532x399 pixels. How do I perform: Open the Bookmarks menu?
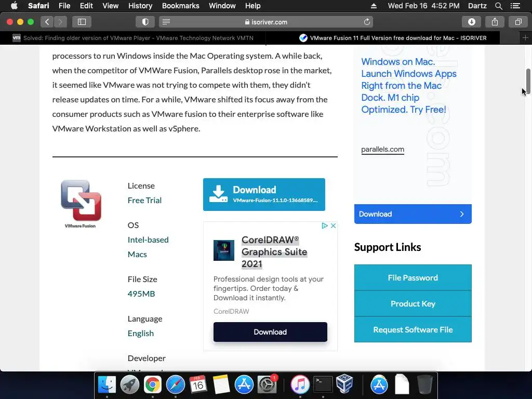coord(180,6)
